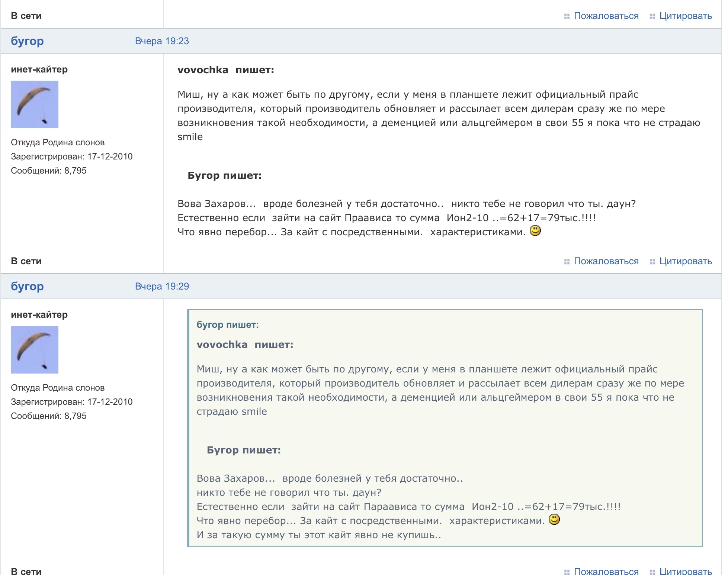The image size is (728, 575).
Task: Click the quoted line никто тебе не говорил что ты. даун?
Action: (289, 493)
